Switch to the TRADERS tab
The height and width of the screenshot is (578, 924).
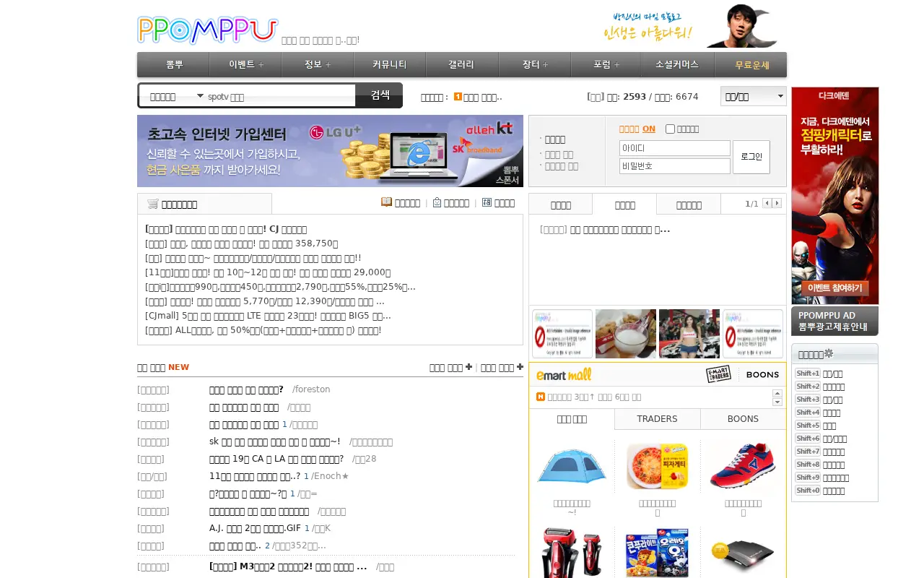pyautogui.click(x=657, y=419)
